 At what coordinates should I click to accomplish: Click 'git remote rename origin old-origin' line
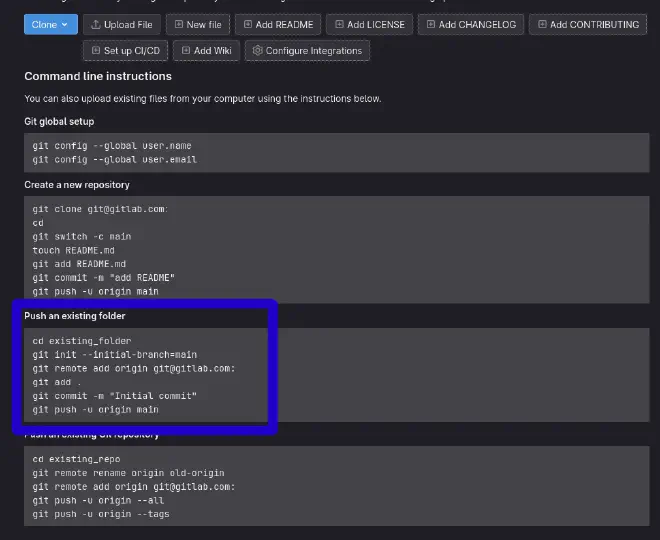coord(128,473)
